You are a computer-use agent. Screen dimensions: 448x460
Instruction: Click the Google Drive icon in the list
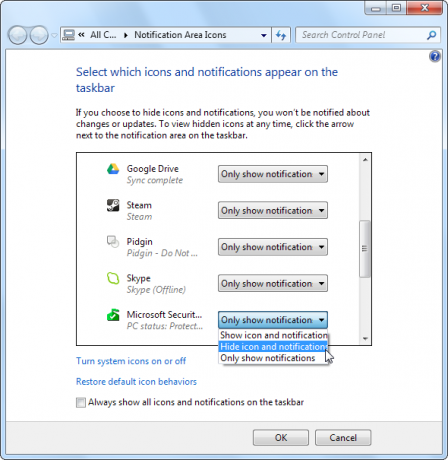(113, 169)
